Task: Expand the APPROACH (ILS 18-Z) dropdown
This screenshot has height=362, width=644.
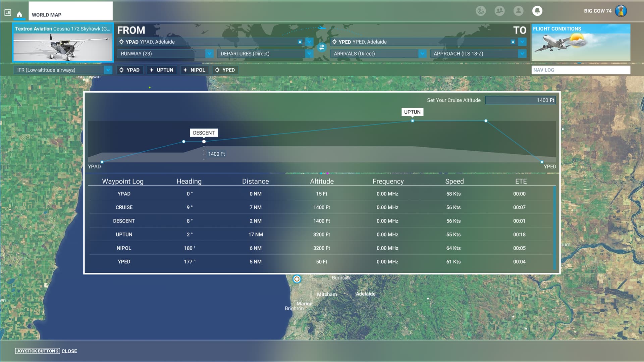Action: pos(522,54)
